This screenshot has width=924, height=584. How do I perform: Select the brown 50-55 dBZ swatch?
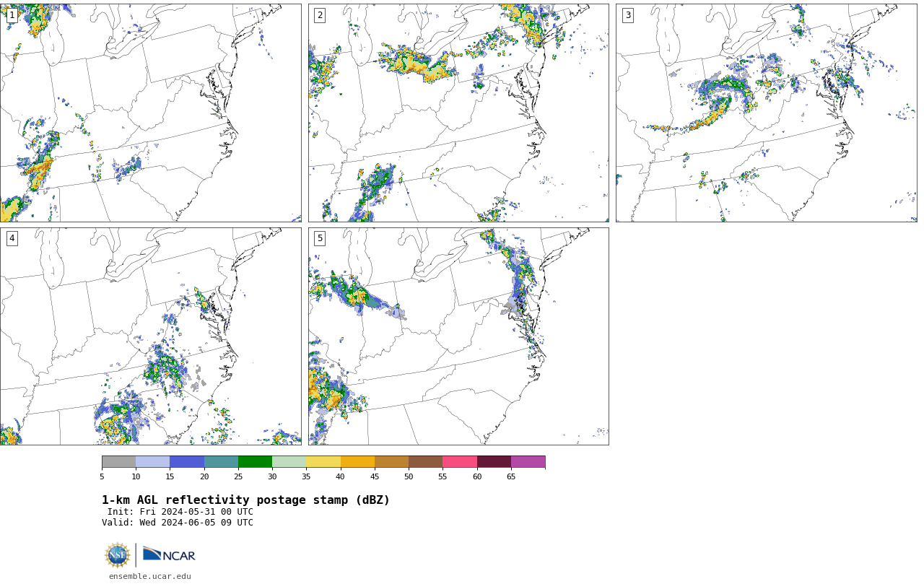click(426, 462)
